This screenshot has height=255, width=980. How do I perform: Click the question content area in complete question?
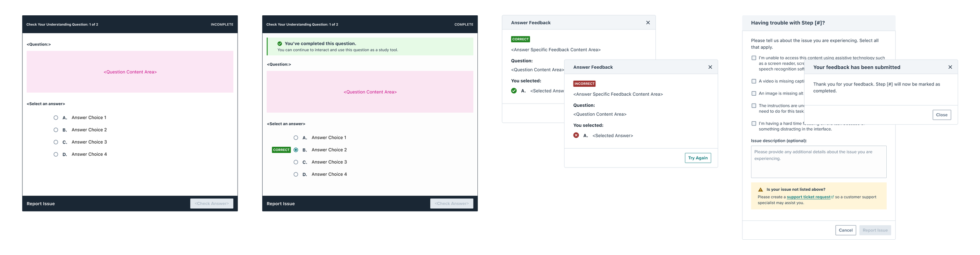(370, 92)
